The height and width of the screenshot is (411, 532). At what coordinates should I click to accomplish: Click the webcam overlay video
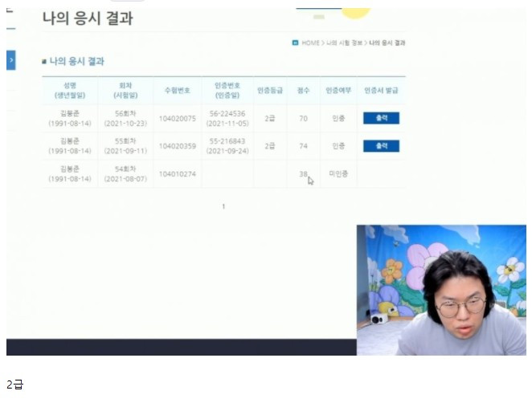click(x=441, y=290)
